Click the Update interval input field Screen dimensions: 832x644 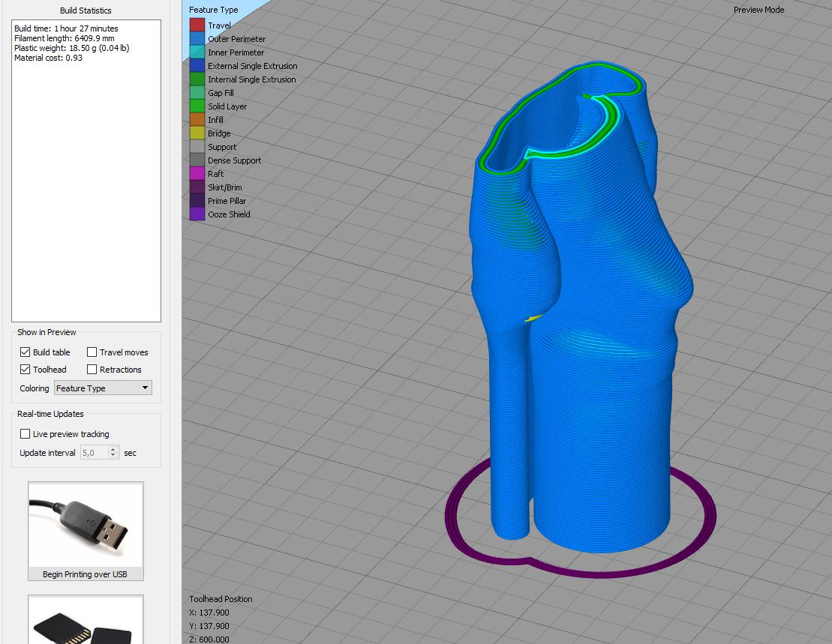(x=94, y=453)
